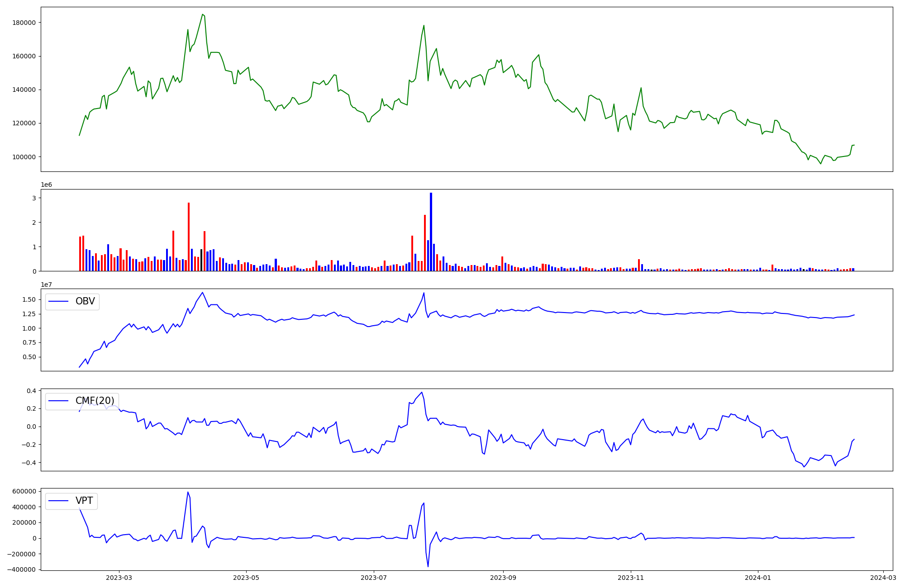This screenshot has height=588, width=905.
Task: Click the CMF(20) legend label
Action: [95, 401]
